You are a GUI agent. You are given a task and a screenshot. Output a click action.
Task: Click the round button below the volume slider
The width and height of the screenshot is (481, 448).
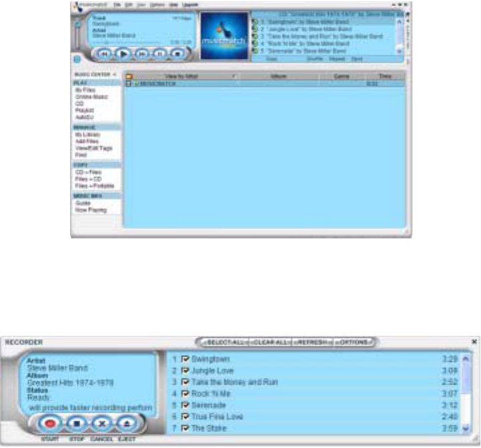pos(77,59)
